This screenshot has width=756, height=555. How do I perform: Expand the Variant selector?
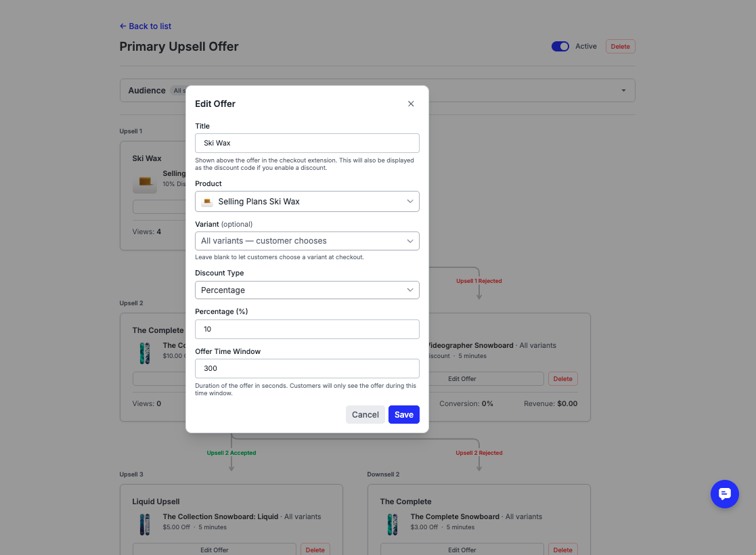(307, 241)
